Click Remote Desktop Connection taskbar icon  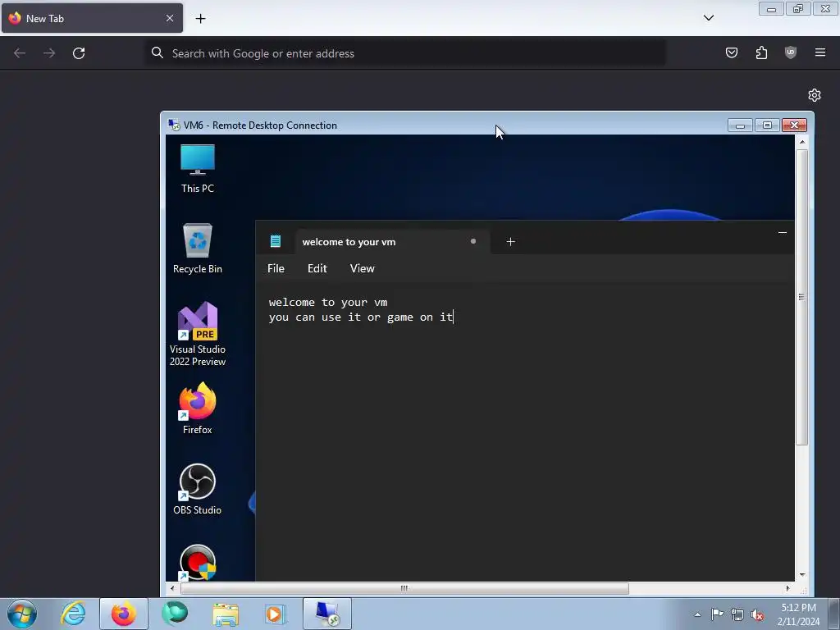[x=327, y=614]
